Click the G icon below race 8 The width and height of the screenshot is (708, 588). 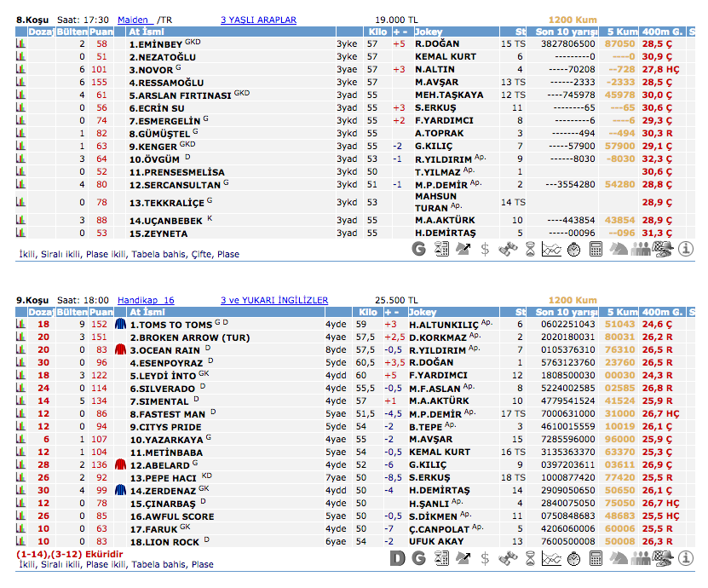point(418,249)
